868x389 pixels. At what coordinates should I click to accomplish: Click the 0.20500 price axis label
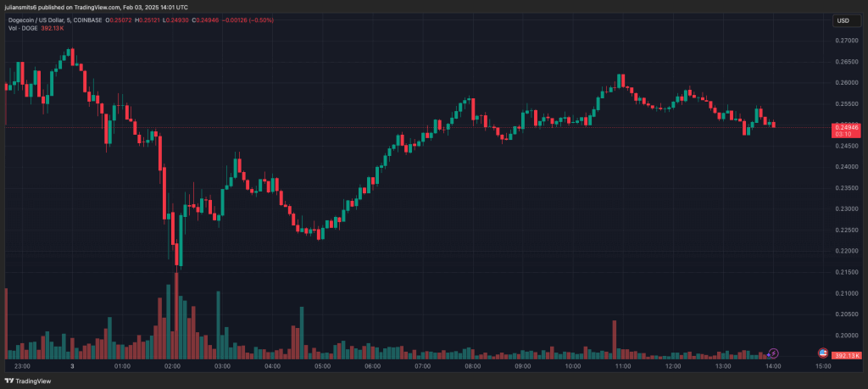tap(845, 314)
